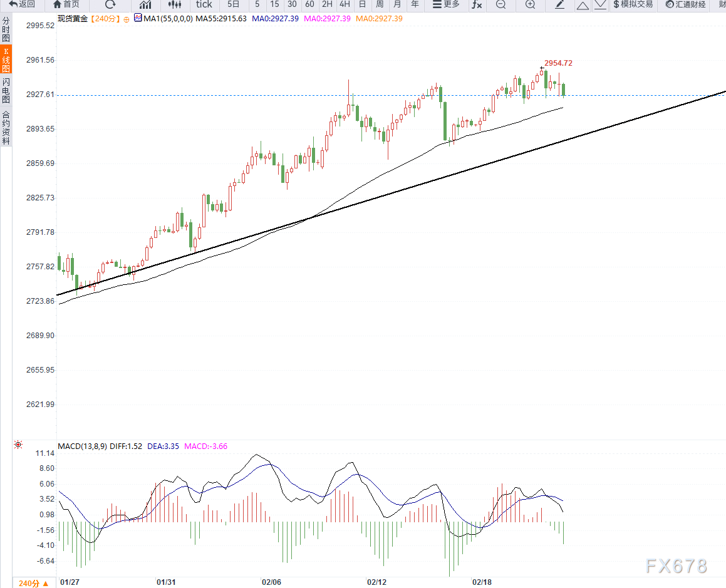Click the down-arrow checkmark icon in toolbar
This screenshot has height=588, width=726.
click(600, 4)
